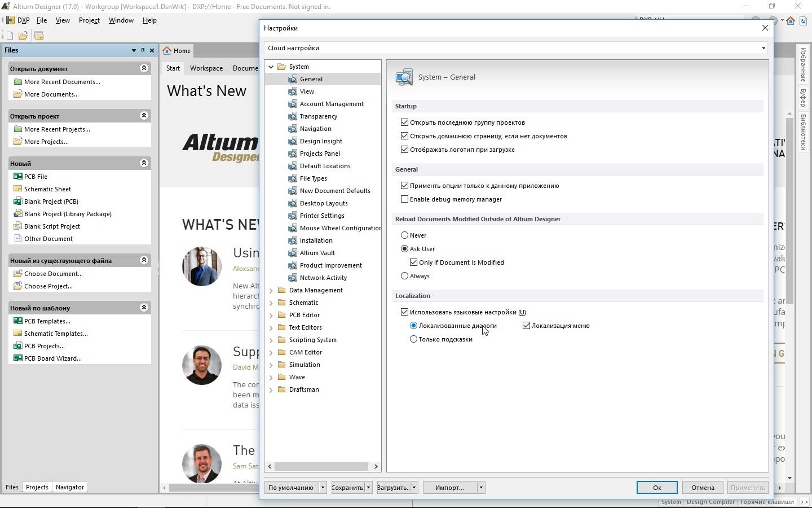Click the open project toolbar icon
This screenshot has width=812, height=508.
point(39,36)
